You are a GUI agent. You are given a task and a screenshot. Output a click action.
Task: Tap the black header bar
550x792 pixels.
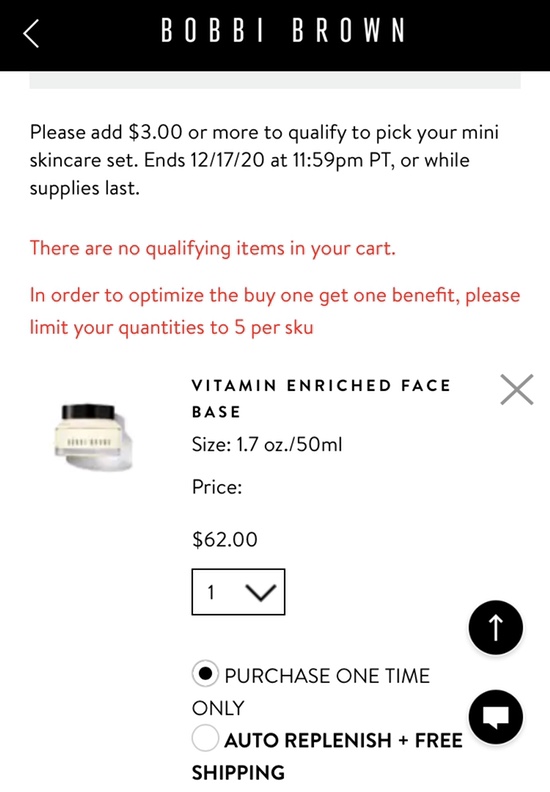pos(275,35)
